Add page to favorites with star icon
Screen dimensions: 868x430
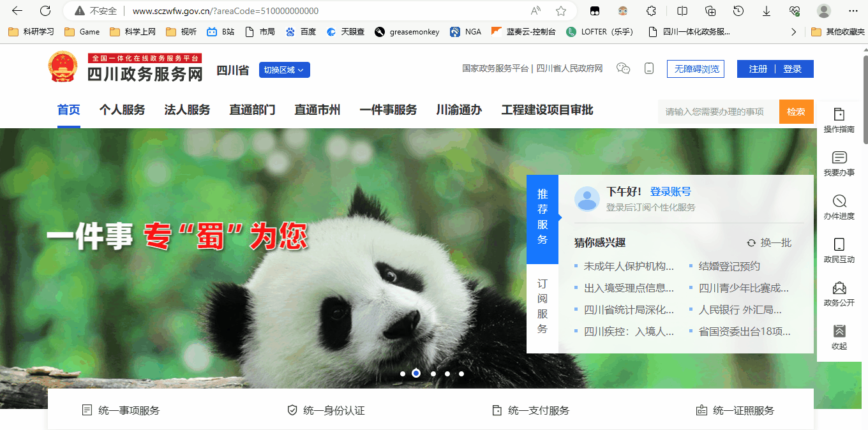(561, 11)
